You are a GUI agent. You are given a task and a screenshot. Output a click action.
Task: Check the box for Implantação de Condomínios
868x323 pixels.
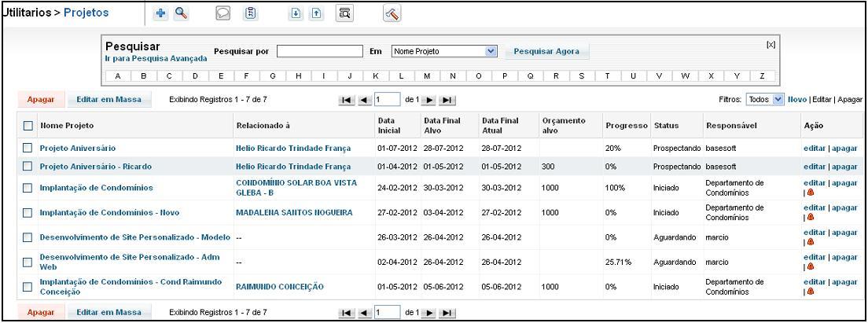(x=27, y=188)
